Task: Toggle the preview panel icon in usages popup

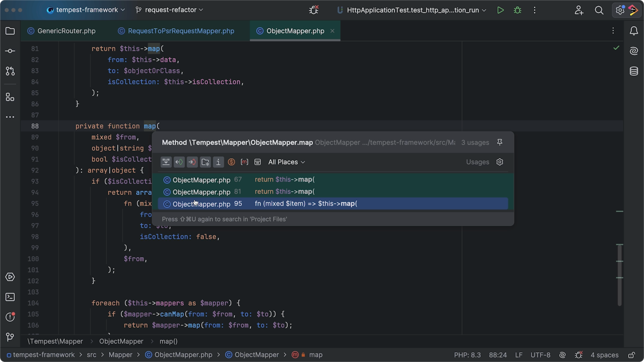Action: pos(258,162)
